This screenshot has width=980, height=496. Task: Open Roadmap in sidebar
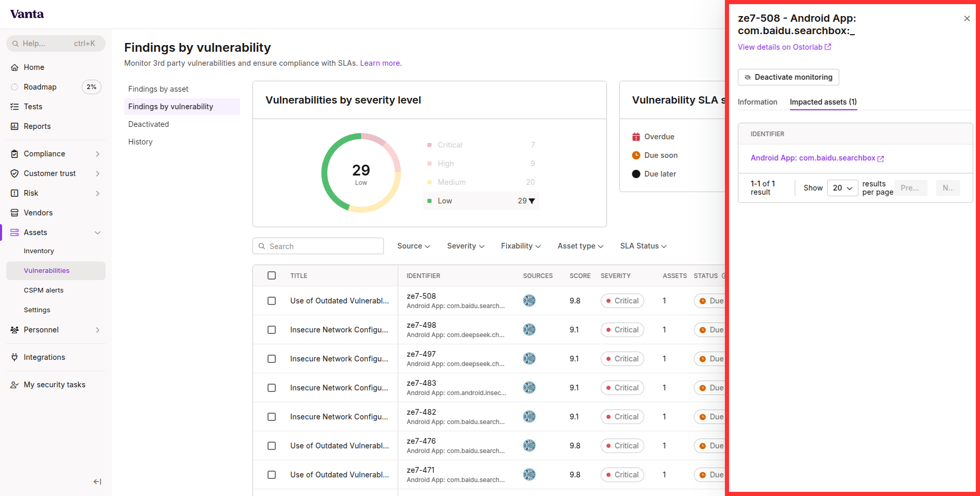click(40, 87)
